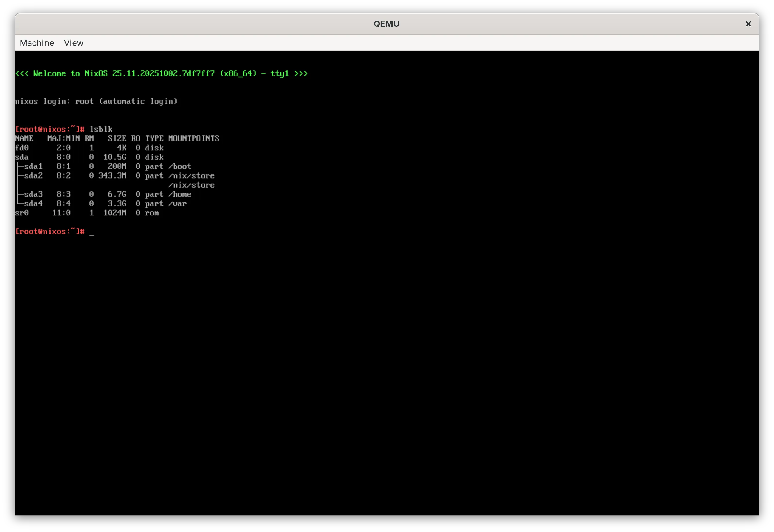774x532 pixels.
Task: Click the sr0 rom row name
Action: click(x=22, y=213)
